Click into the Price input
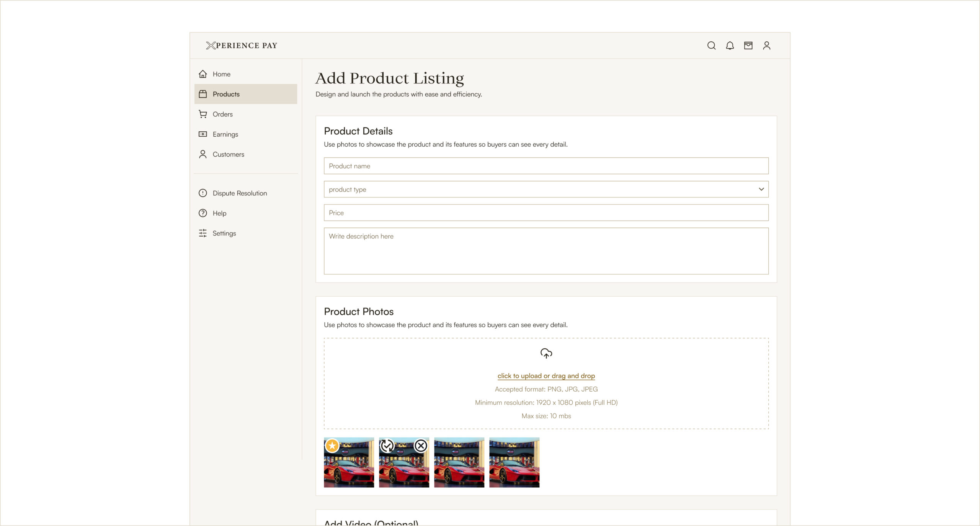The width and height of the screenshot is (980, 526). (x=546, y=212)
